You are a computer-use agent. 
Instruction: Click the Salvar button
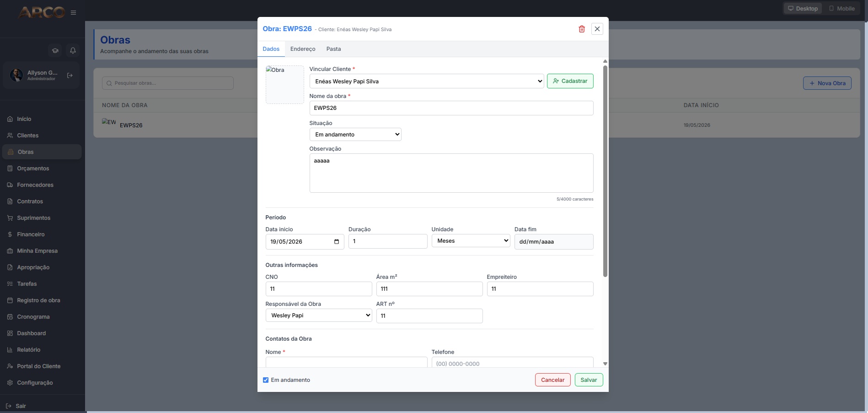pyautogui.click(x=589, y=380)
